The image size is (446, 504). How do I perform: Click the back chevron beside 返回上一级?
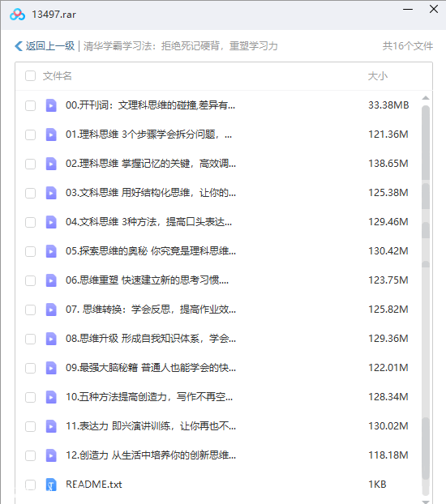click(x=19, y=46)
